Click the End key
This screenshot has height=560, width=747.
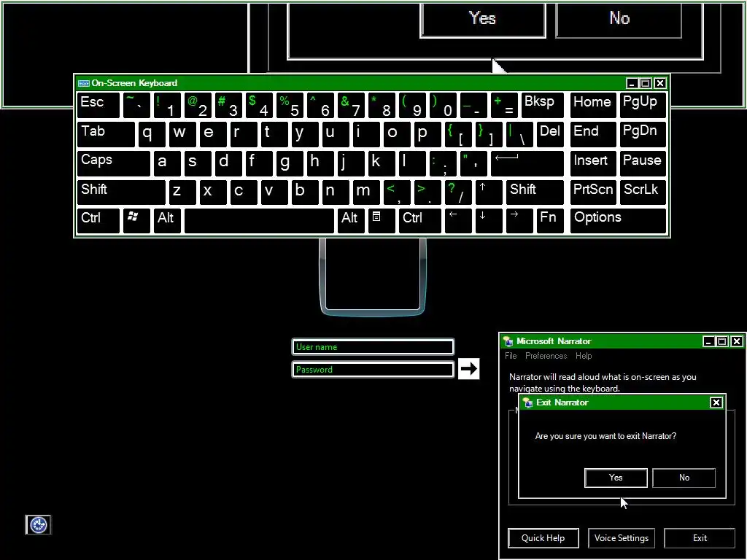coord(593,135)
